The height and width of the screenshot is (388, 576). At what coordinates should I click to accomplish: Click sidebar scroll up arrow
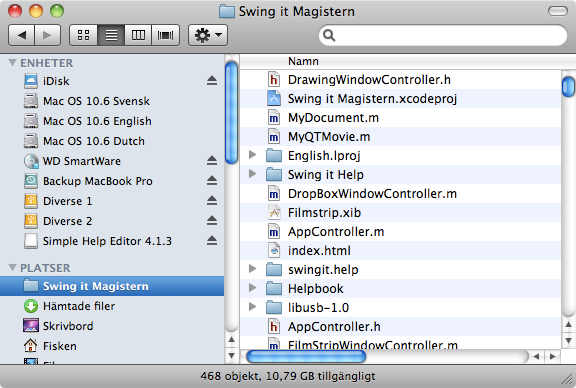231,339
